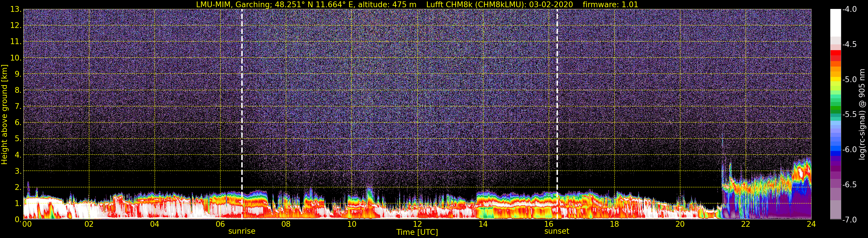
Task: Click the y-axis tick label '12.'
Action: coord(16,26)
